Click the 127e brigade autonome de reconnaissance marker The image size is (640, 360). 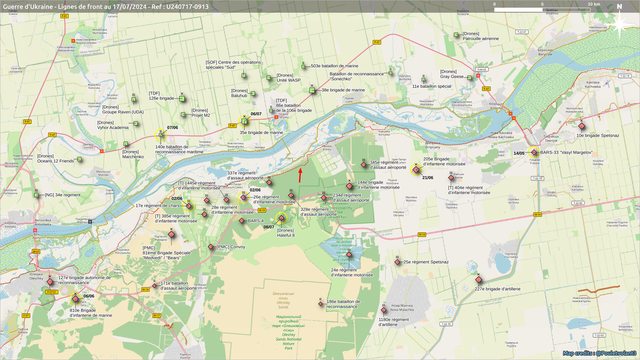pyautogui.click(x=50, y=282)
